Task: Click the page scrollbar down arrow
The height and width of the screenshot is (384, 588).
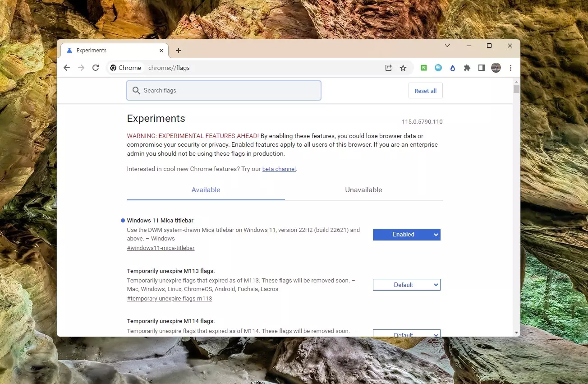Action: click(x=516, y=333)
